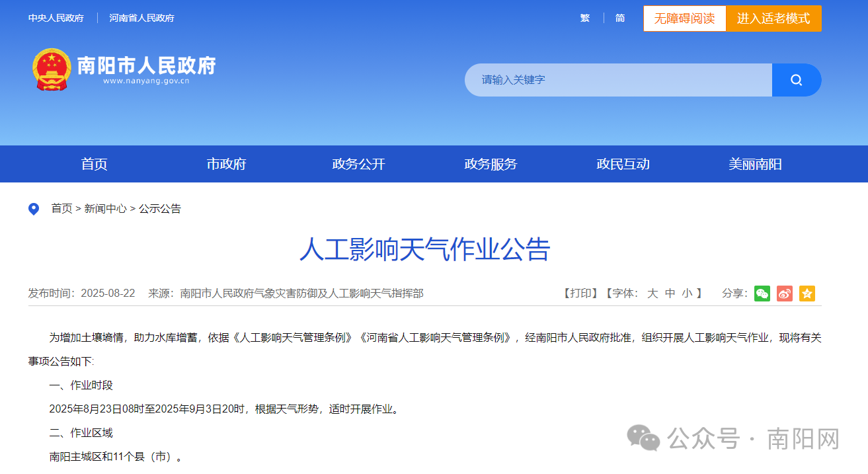Open the 政务服务 navigation tab

tap(491, 164)
